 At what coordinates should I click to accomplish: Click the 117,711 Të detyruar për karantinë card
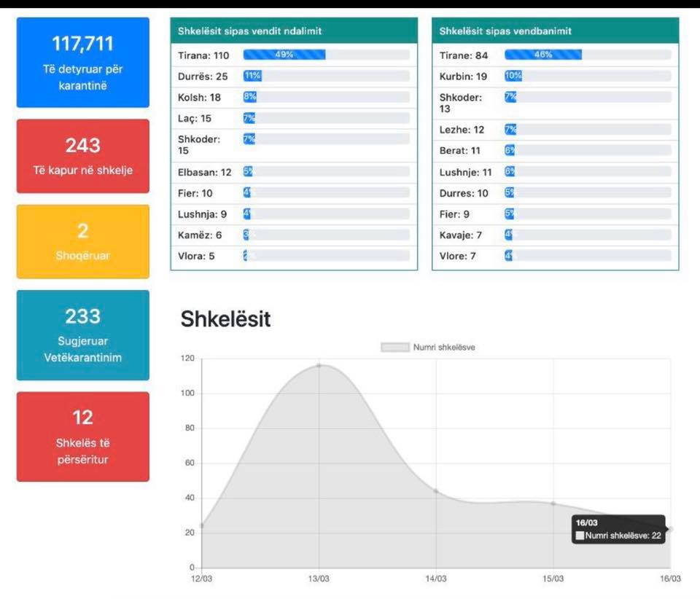pyautogui.click(x=82, y=63)
